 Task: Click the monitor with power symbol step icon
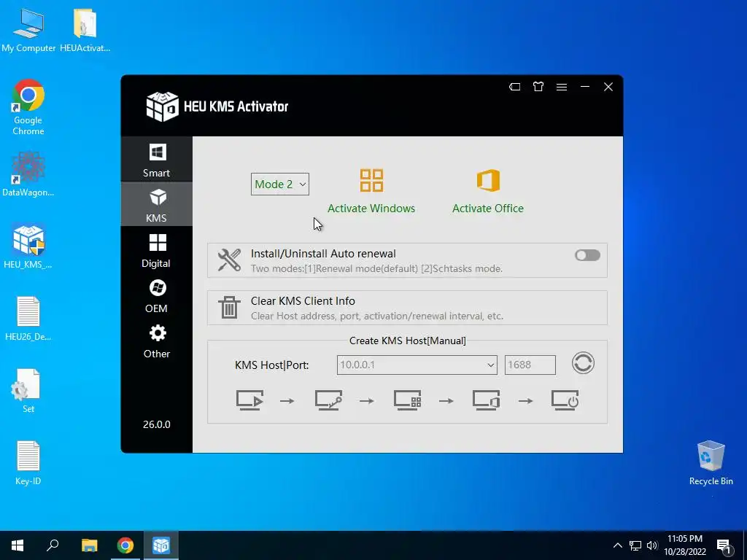pyautogui.click(x=565, y=400)
